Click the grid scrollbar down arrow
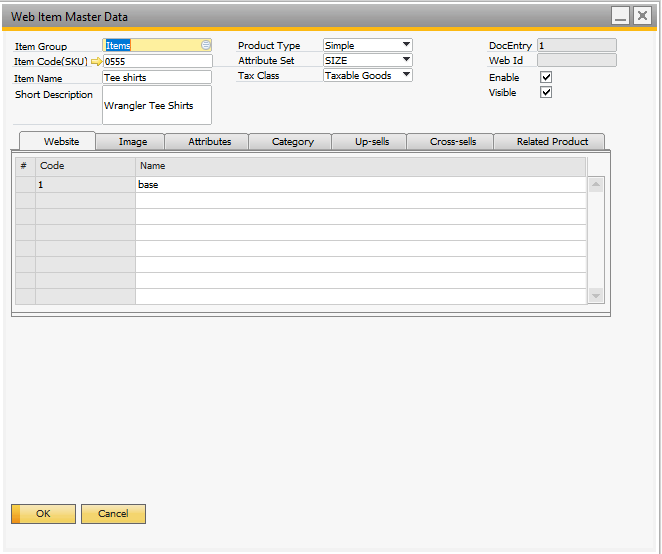Screen dimensions: 662x554 pos(596,296)
